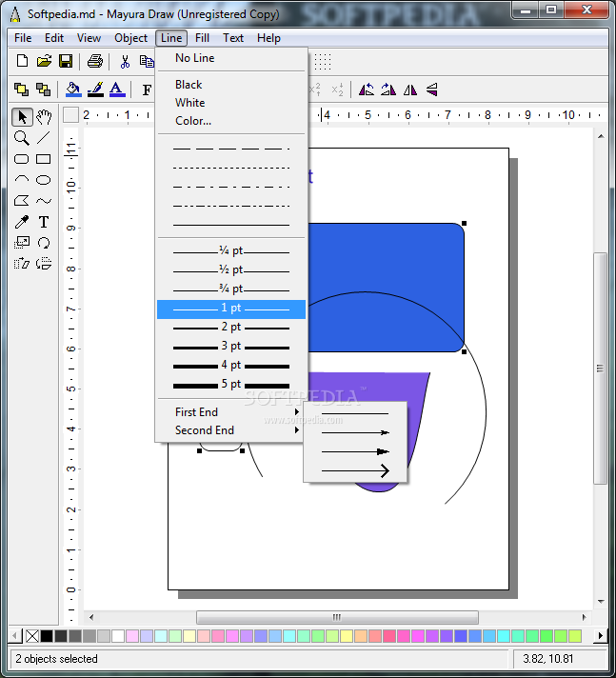Click the Bring to Front icon
This screenshot has width=616, height=678.
[21, 90]
